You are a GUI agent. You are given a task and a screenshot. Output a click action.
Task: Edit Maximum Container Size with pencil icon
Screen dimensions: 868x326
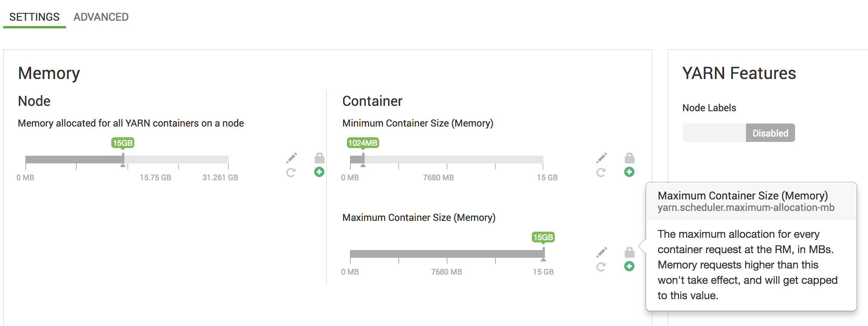(602, 252)
